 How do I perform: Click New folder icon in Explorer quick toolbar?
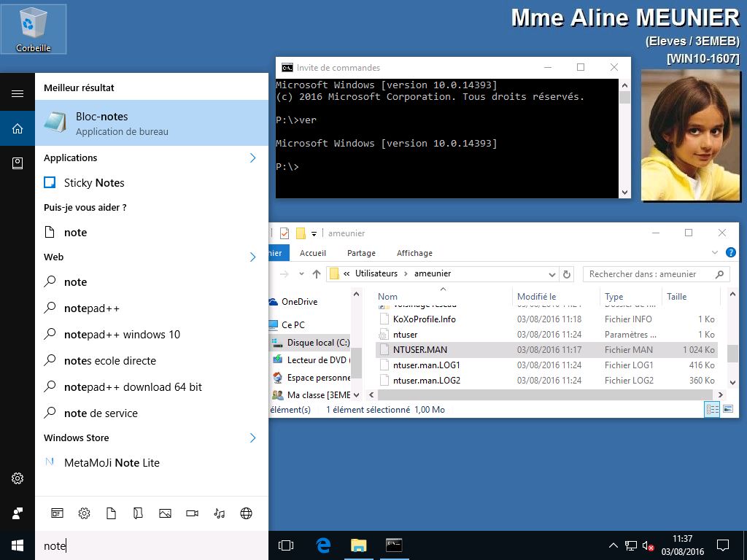(301, 233)
